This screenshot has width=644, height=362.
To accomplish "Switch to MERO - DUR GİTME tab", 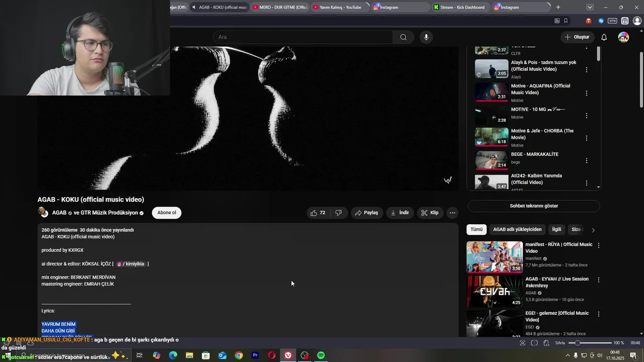I will click(280, 7).
